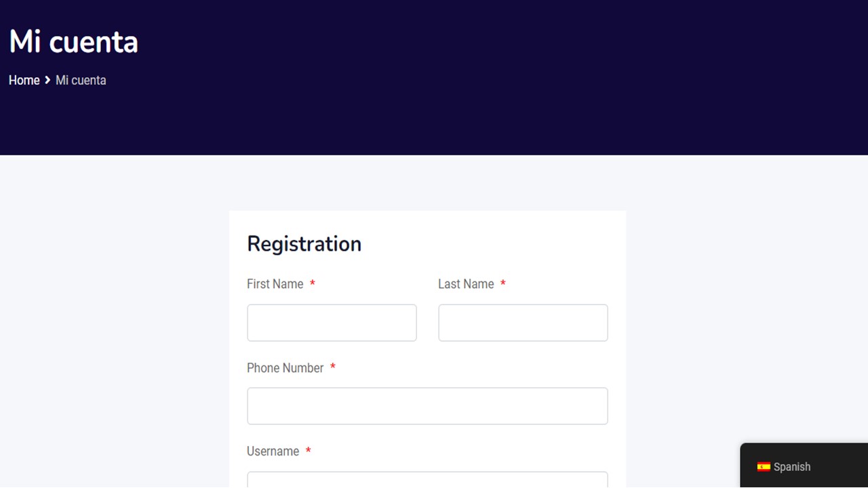
Task: Focus the Last Name input field
Action: pyautogui.click(x=523, y=323)
